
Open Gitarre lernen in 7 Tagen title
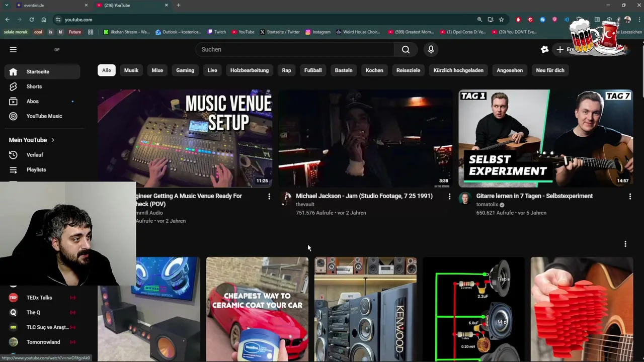pos(534,196)
